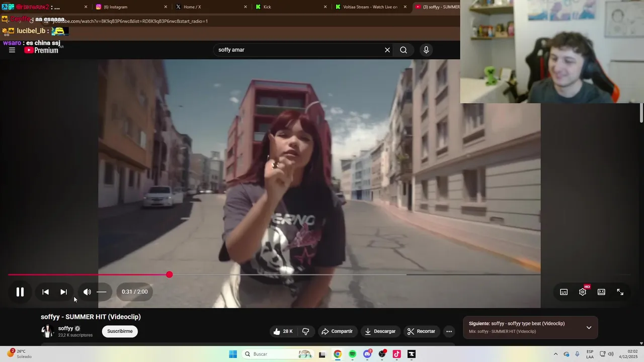This screenshot has height=362, width=644.
Task: Open CapCut from the taskbar
Action: 412,354
